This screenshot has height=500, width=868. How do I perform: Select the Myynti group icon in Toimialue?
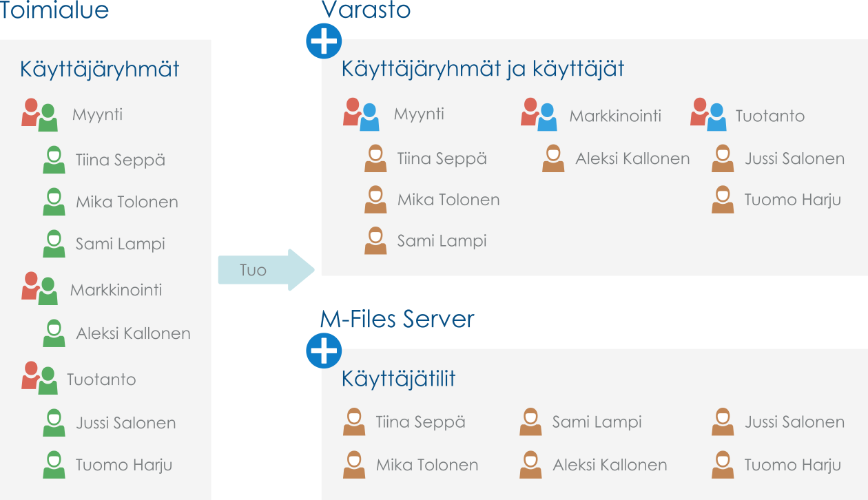pyautogui.click(x=39, y=115)
